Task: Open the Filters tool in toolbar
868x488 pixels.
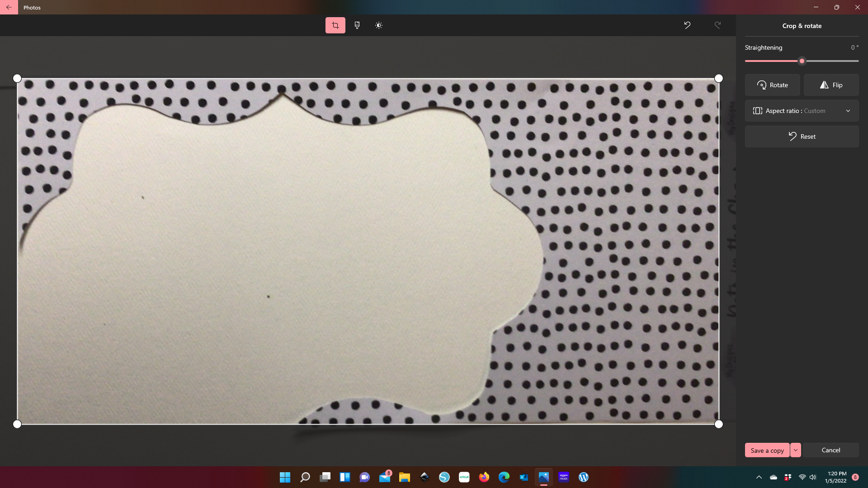Action: pyautogui.click(x=357, y=25)
